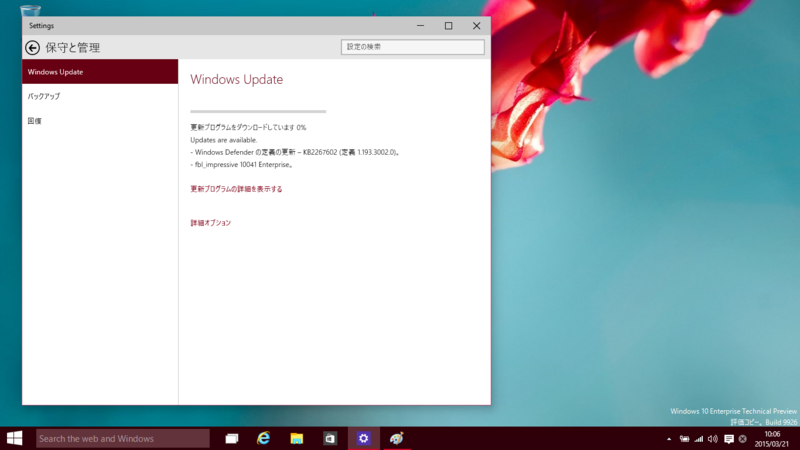The width and height of the screenshot is (800, 450).
Task: Launch Internet Explorer from the taskbar
Action: [x=264, y=438]
